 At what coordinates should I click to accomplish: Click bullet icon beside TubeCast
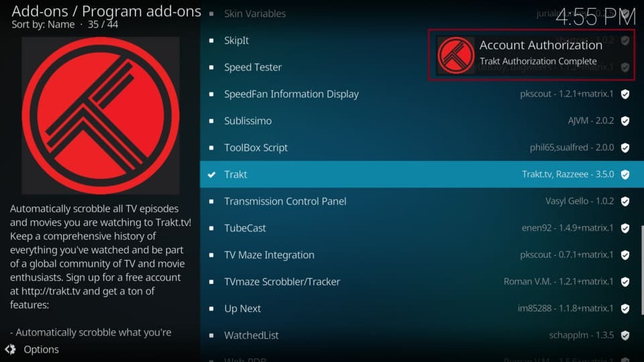tap(211, 228)
